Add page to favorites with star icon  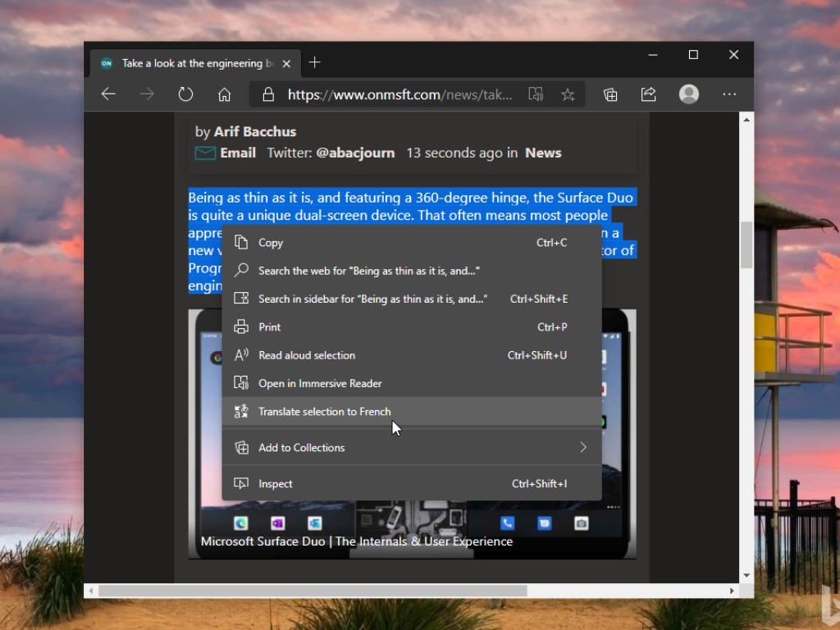pyautogui.click(x=568, y=95)
